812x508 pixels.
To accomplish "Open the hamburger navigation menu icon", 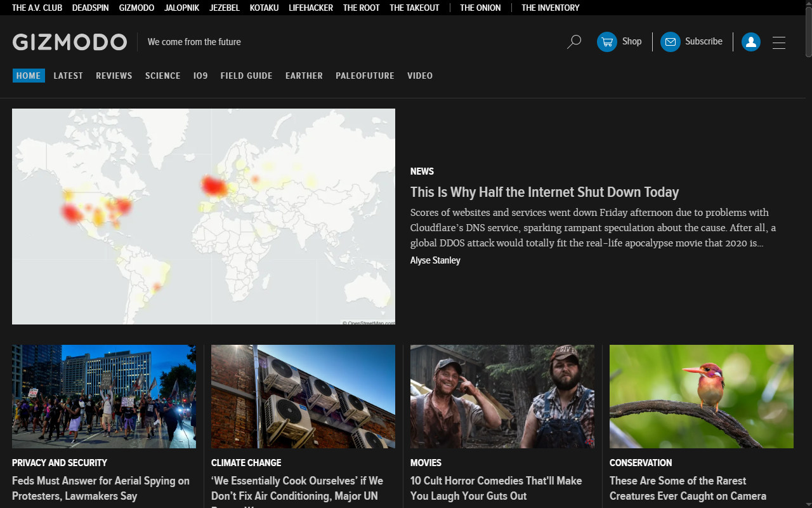I will pos(779,43).
